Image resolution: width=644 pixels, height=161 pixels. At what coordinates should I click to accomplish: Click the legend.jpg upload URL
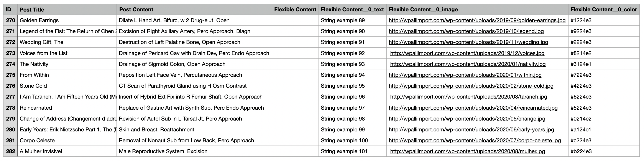(466, 31)
